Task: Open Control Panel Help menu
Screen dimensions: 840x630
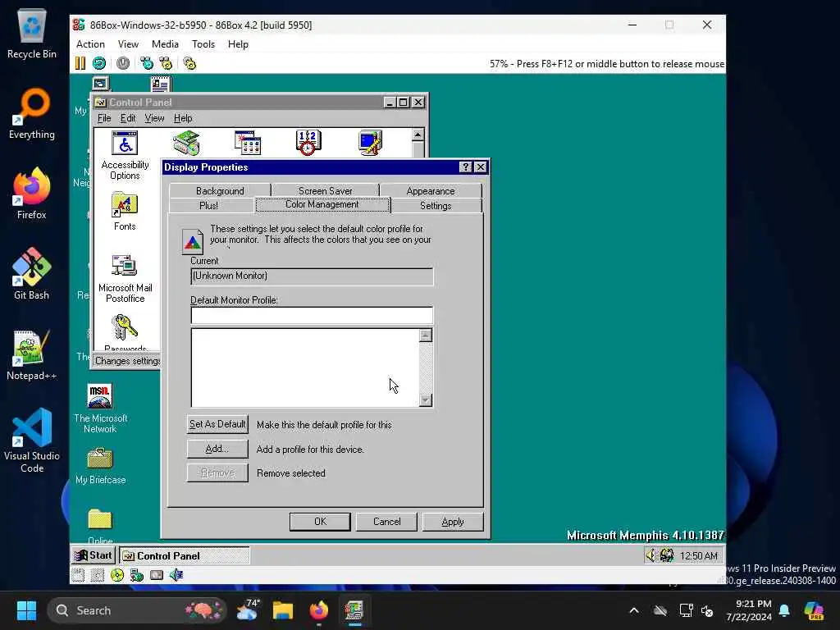Action: coord(183,118)
